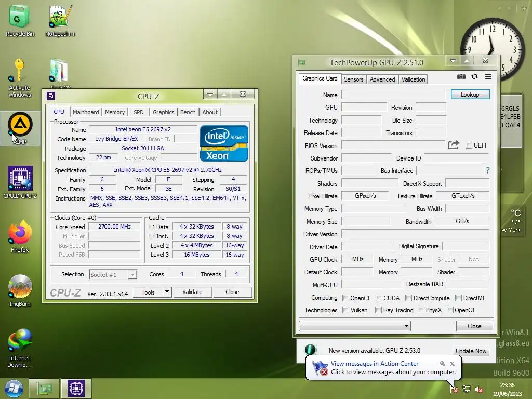Click the Close button in CPU-Z
The image size is (532, 399).
click(x=232, y=292)
